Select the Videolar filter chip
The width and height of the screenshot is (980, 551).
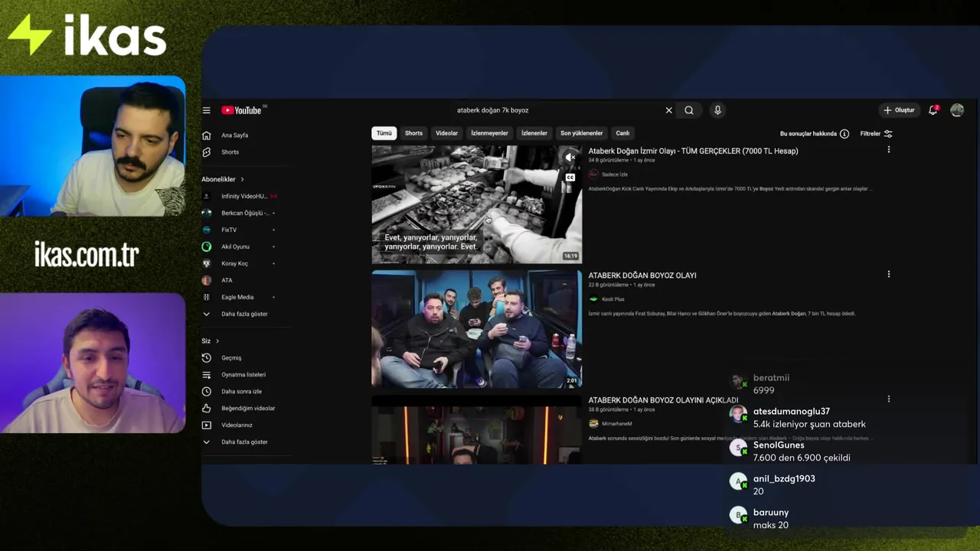(446, 133)
